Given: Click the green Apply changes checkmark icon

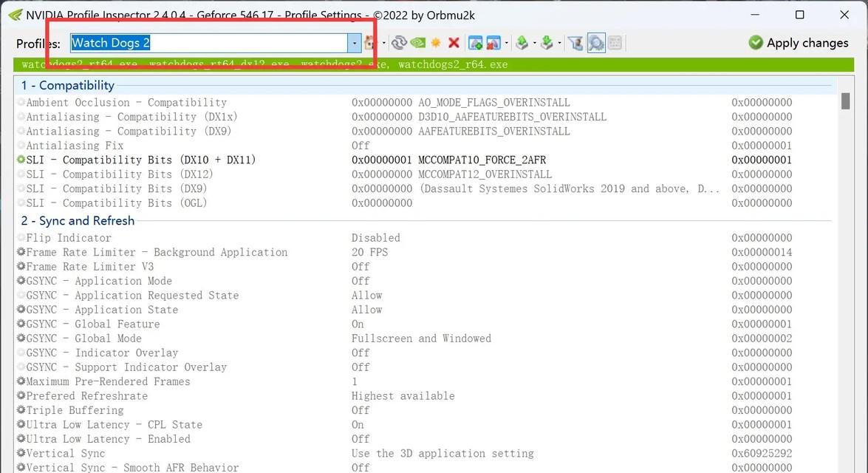Looking at the screenshot, I should [x=755, y=43].
